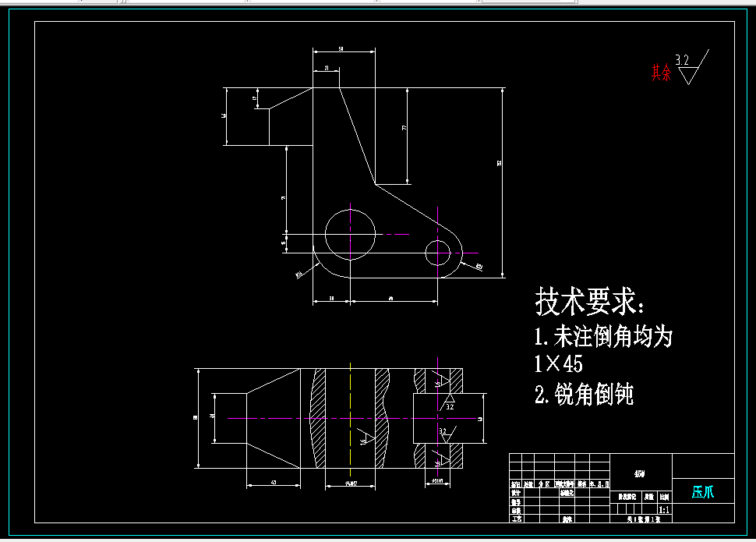Select the 年.月.日 date header cell

[x=599, y=484]
